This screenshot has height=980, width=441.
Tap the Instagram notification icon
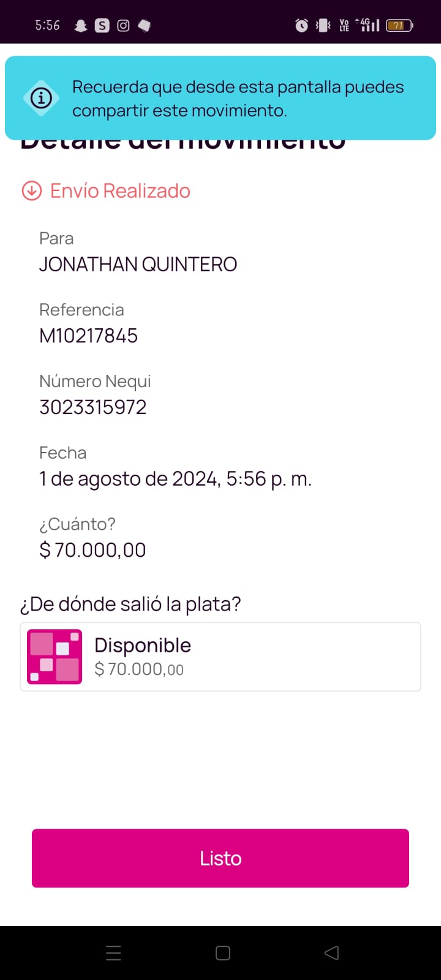(x=123, y=26)
